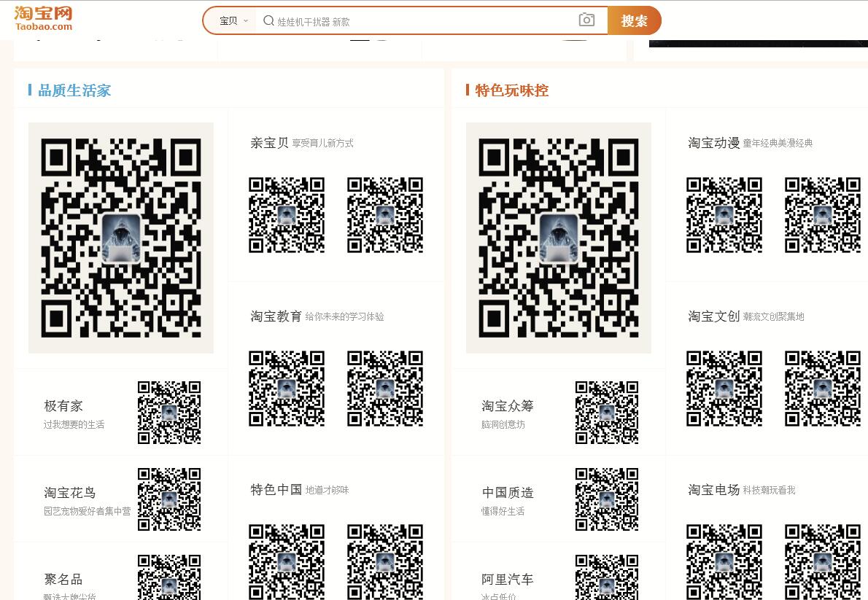Click the 潮流文创聚集地 subtitle text
This screenshot has height=600, width=868.
pyautogui.click(x=773, y=316)
